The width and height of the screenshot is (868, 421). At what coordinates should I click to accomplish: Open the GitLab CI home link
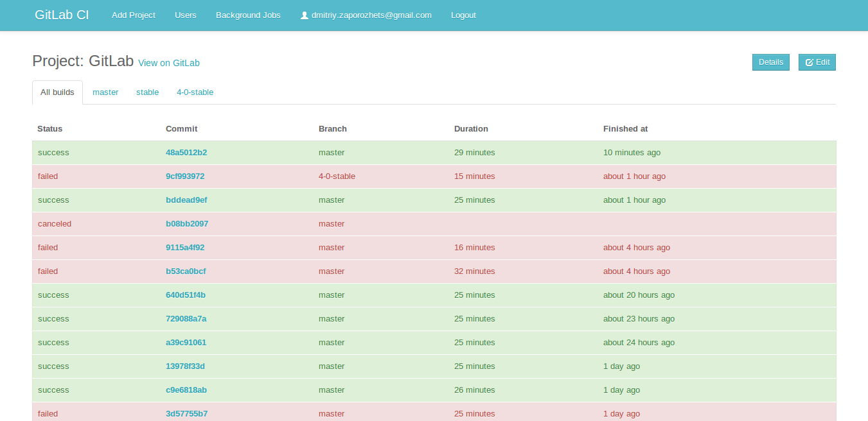pyautogui.click(x=62, y=14)
